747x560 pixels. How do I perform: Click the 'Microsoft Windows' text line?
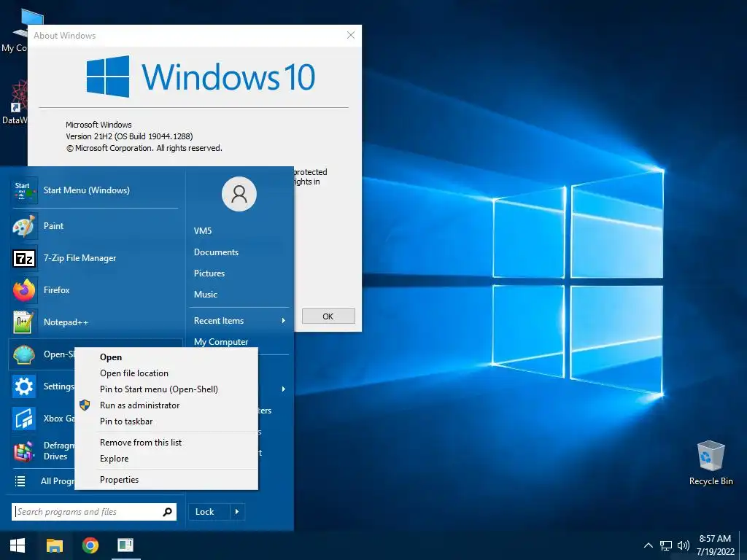coord(98,125)
